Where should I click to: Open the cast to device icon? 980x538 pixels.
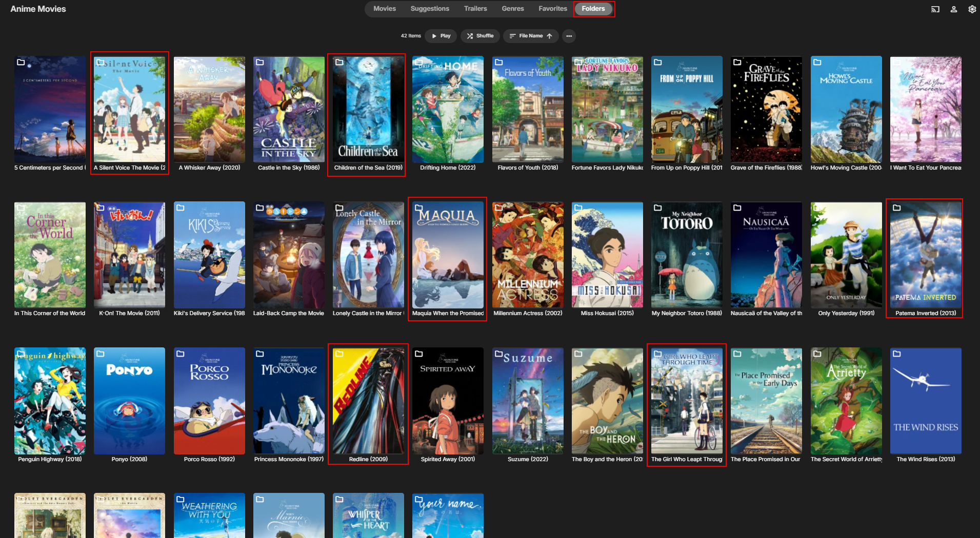pyautogui.click(x=935, y=9)
